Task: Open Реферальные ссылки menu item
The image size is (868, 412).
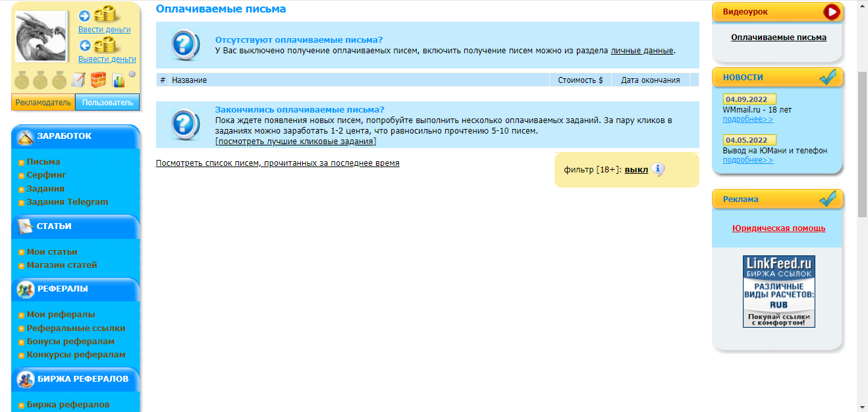Action: 76,328
